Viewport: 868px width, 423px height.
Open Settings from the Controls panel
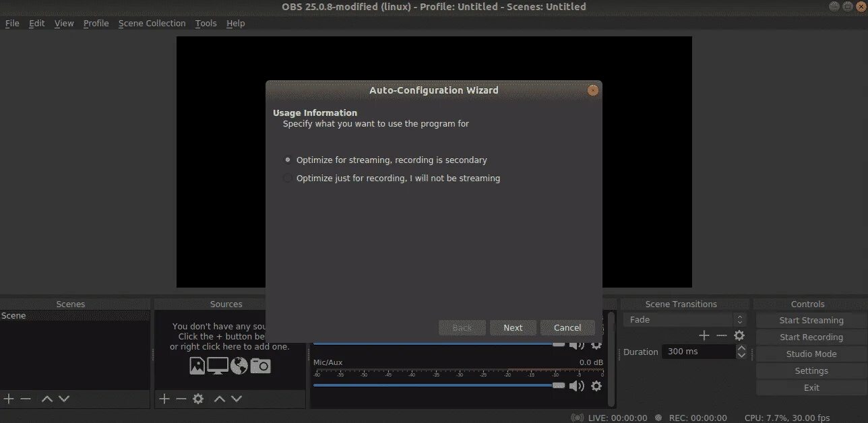(x=811, y=371)
